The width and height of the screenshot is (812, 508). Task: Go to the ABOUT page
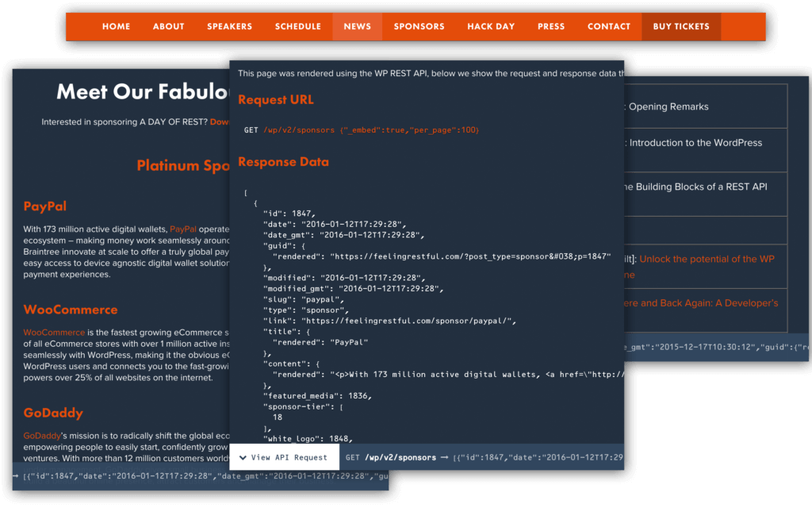click(x=168, y=26)
